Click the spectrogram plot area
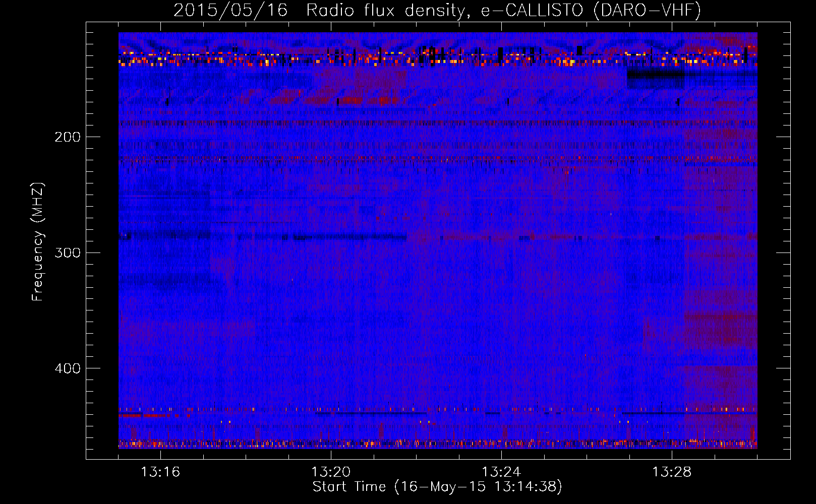This screenshot has height=504, width=816. tap(438, 240)
